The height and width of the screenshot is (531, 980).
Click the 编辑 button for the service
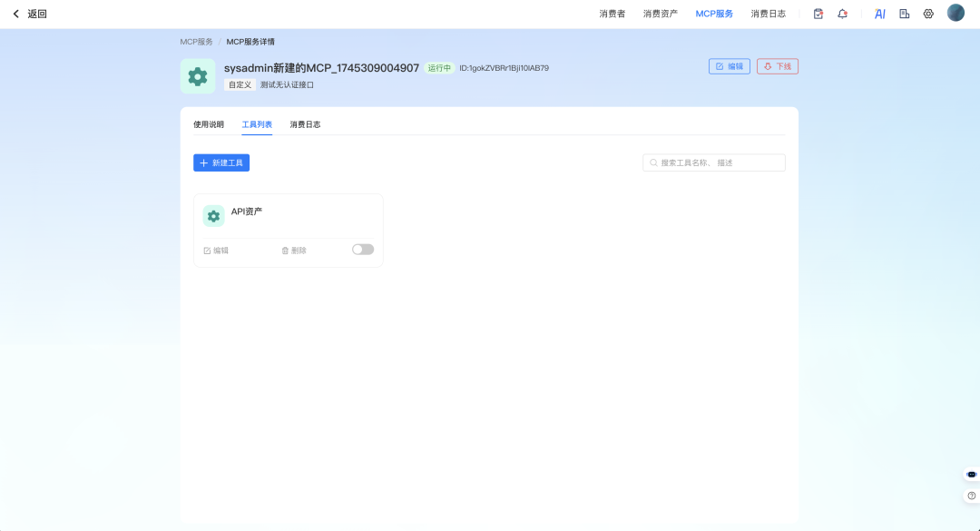click(x=730, y=66)
